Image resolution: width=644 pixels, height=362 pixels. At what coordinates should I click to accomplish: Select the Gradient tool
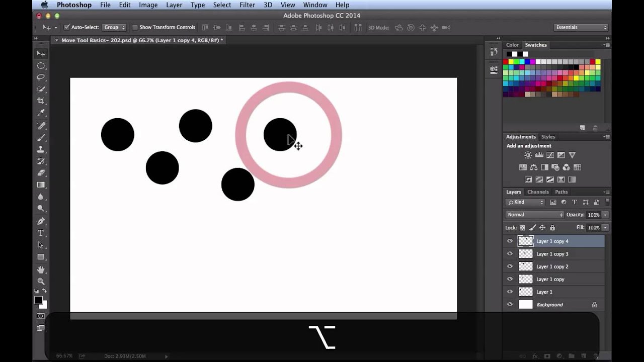click(x=41, y=185)
